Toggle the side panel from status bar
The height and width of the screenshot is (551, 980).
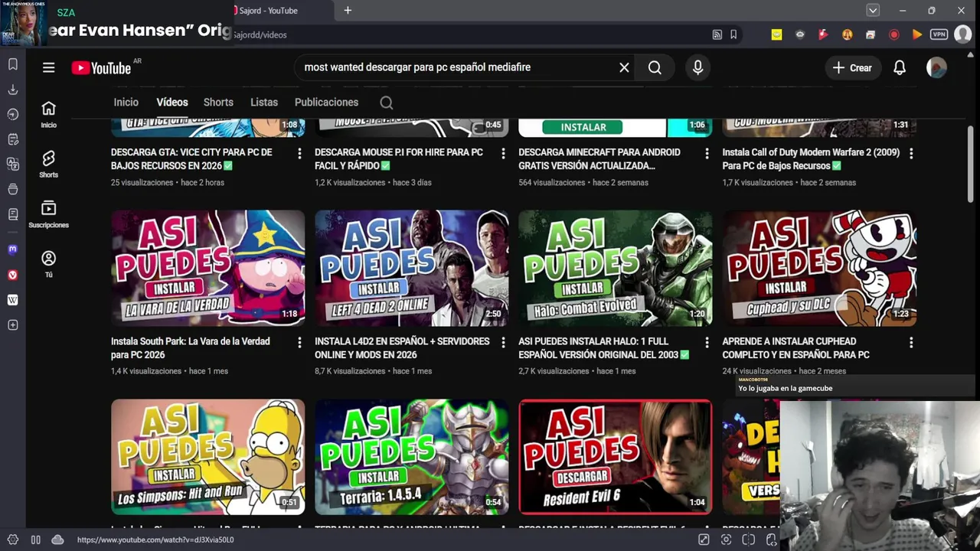point(35,540)
